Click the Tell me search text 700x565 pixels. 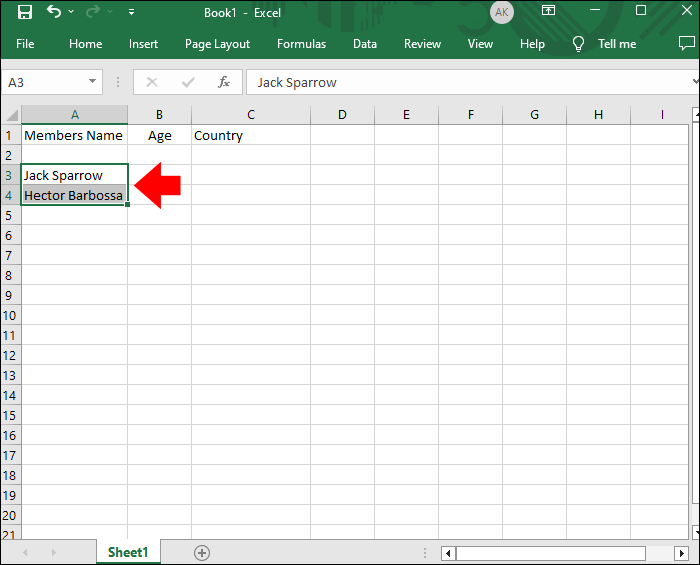point(617,44)
